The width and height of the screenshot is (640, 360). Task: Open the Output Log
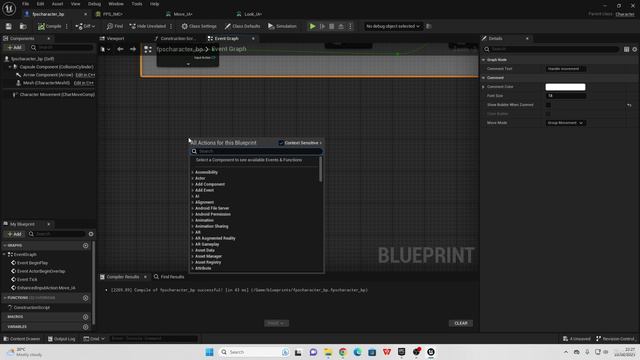[x=62, y=339]
